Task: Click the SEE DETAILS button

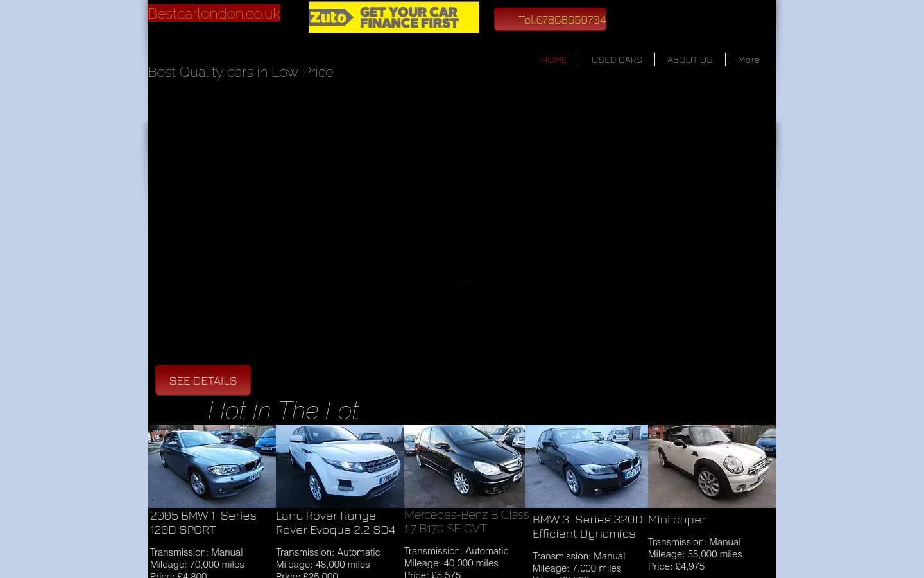Action: tap(203, 380)
